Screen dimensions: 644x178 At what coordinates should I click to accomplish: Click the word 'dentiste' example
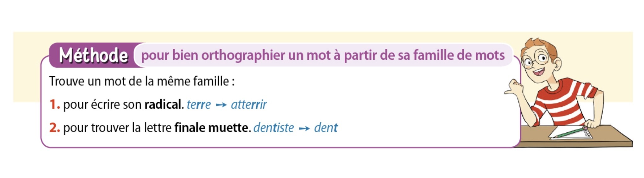[274, 128]
